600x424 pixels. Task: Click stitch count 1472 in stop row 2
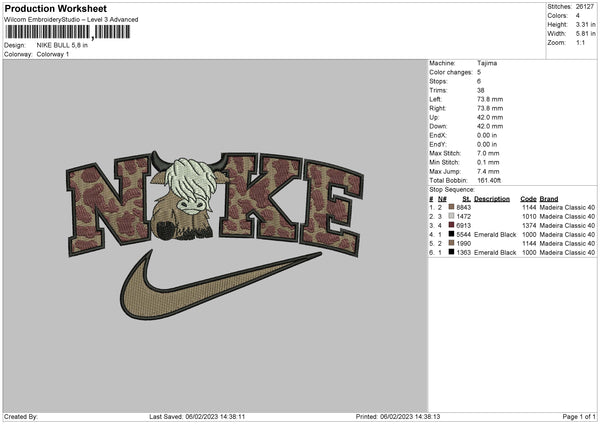click(464, 217)
